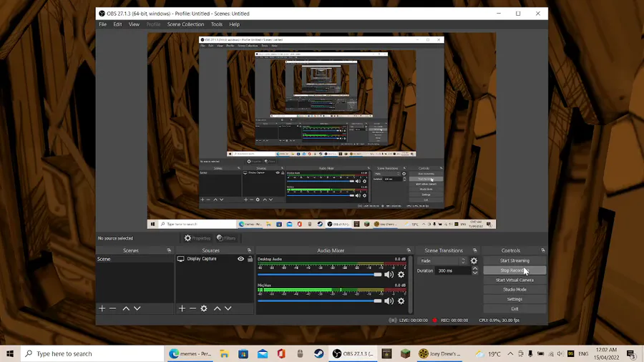Viewport: 644px width, 362px height.
Task: Remove scene with minus icon
Action: click(x=113, y=308)
